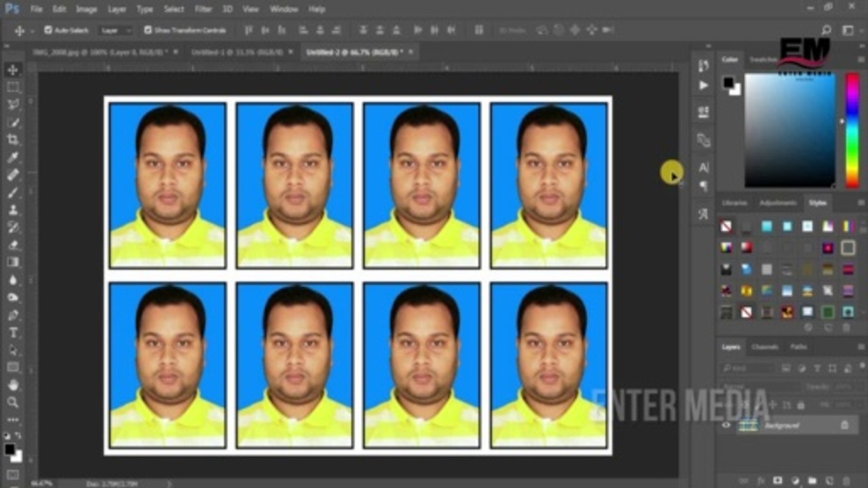Viewport: 868px width, 488px height.
Task: Select the History Brush tool
Action: click(13, 228)
